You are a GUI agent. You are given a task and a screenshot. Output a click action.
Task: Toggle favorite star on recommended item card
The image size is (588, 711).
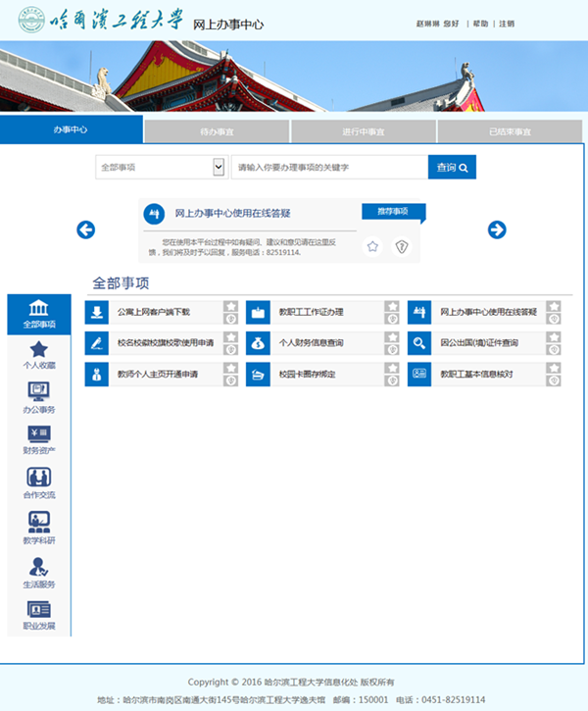372,247
